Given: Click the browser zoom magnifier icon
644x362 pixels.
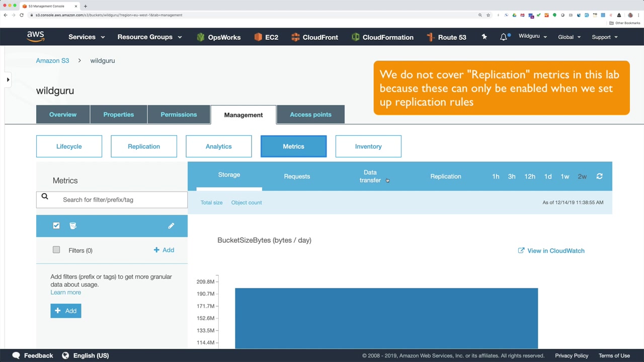Looking at the screenshot, I should click(480, 15).
